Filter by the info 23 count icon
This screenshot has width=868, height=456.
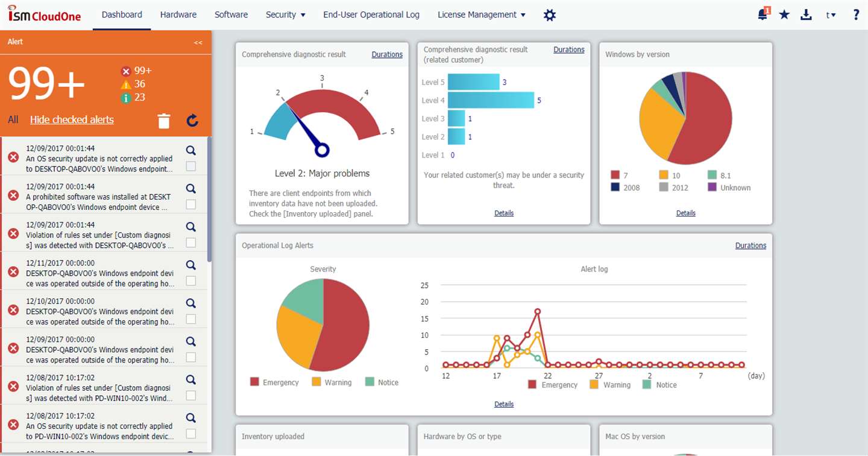point(126,98)
